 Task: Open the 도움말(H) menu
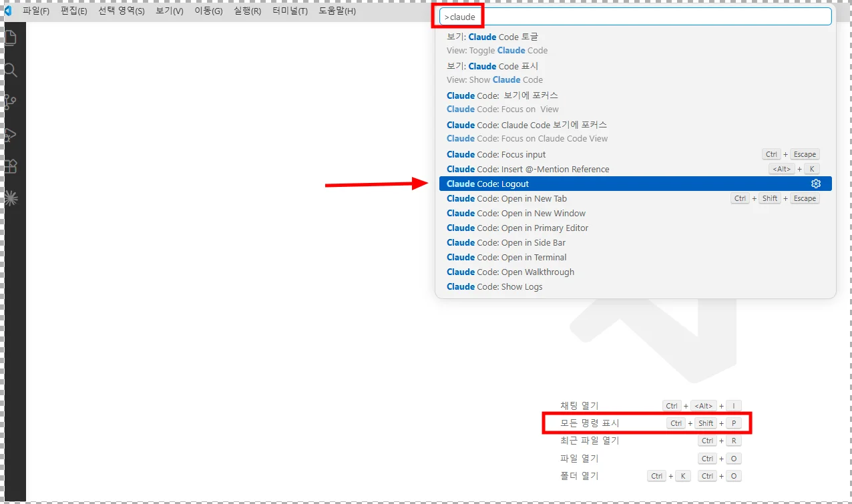337,11
